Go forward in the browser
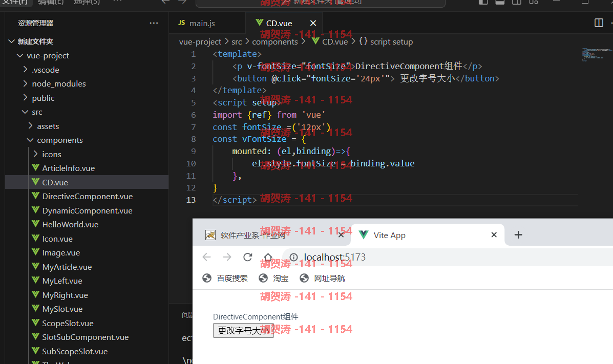This screenshot has width=613, height=364. [x=227, y=257]
